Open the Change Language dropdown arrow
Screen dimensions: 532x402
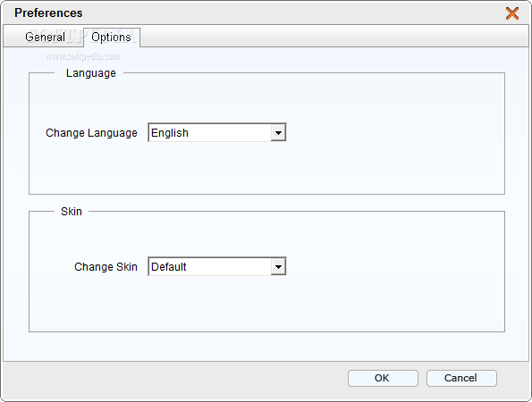[x=278, y=132]
